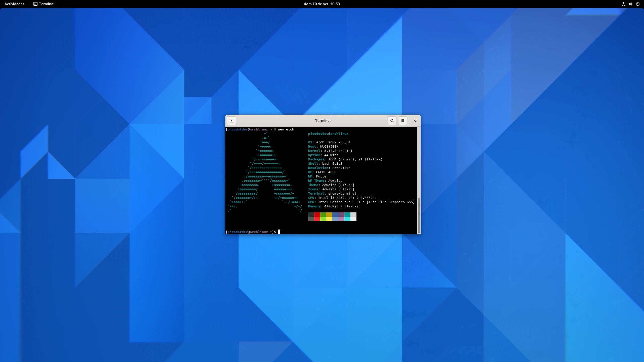Close the Terminal window
644x362 pixels.
[415, 121]
